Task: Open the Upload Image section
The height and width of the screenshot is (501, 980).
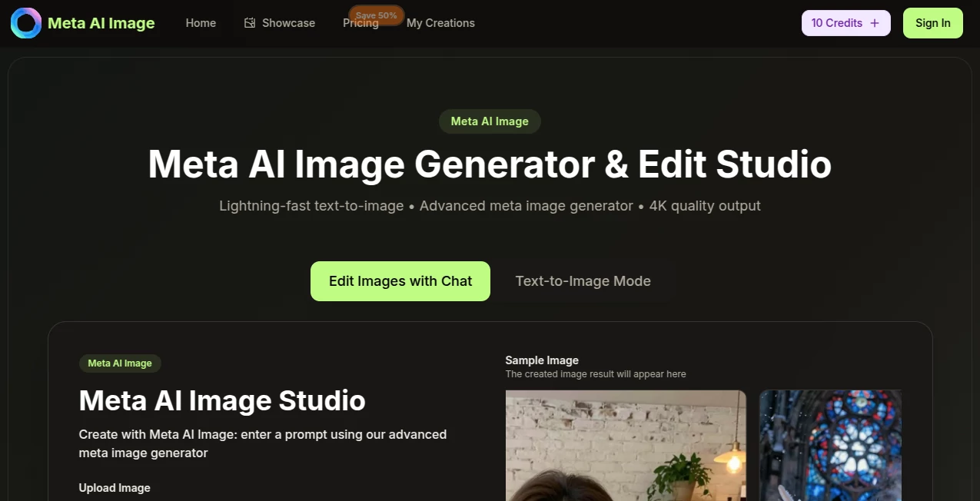Action: 115,487
